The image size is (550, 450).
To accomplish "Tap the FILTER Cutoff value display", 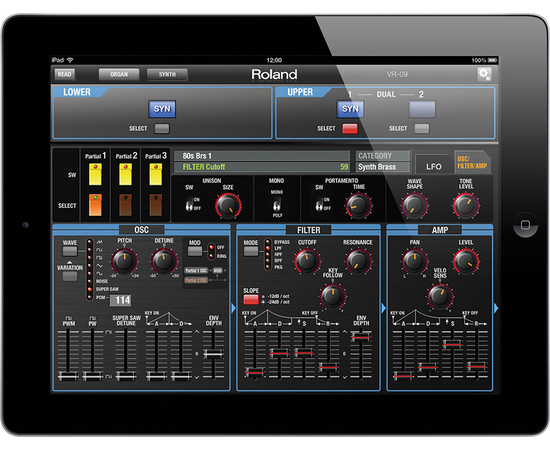I will 262,167.
